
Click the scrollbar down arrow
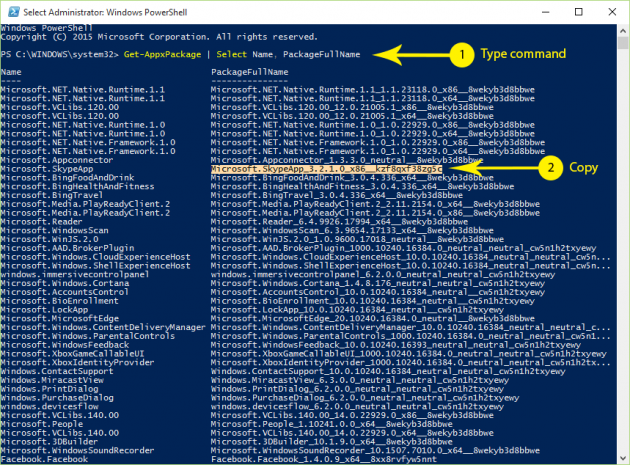point(621,457)
